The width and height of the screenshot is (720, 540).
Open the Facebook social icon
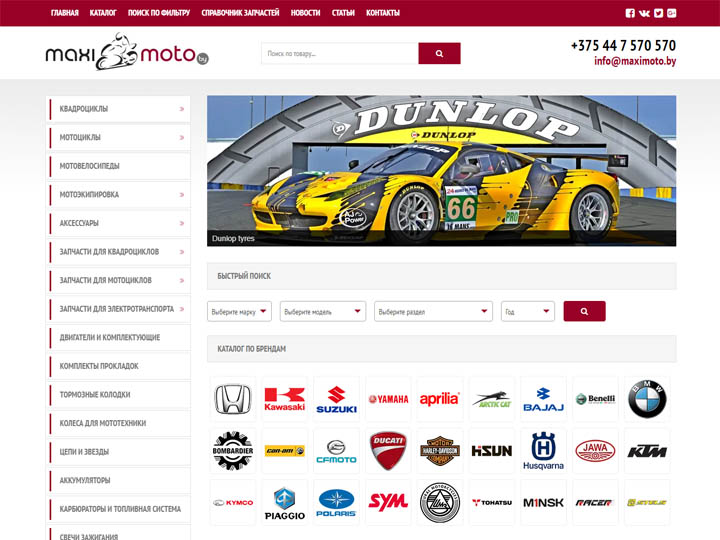630,13
